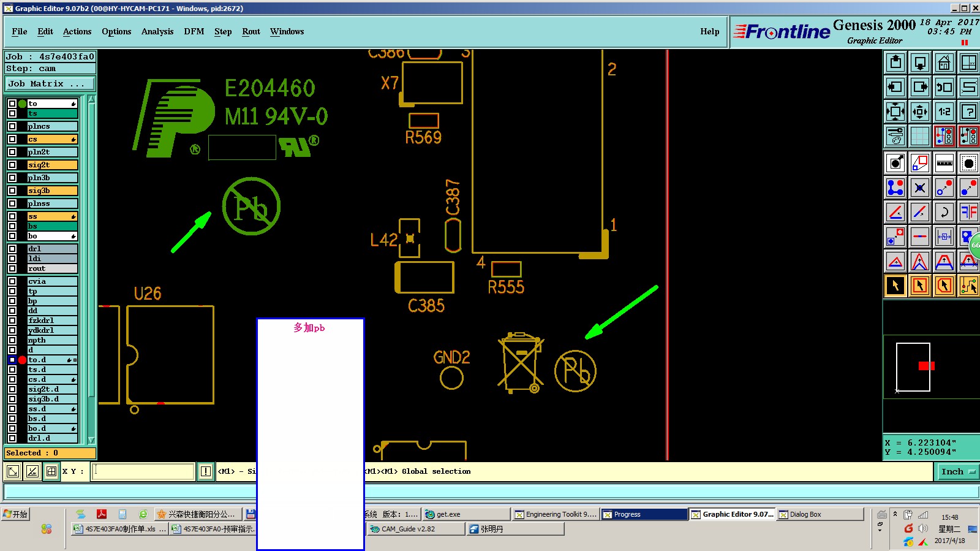Select the fzkdrl layer row
980x551 pixels.
coord(53,321)
